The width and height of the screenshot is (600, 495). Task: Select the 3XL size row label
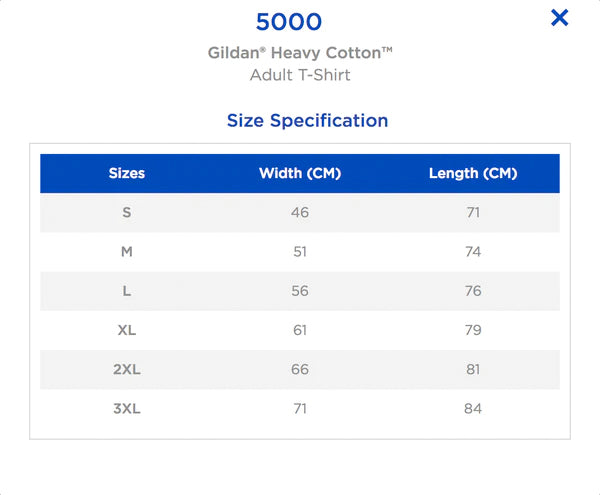(x=127, y=409)
